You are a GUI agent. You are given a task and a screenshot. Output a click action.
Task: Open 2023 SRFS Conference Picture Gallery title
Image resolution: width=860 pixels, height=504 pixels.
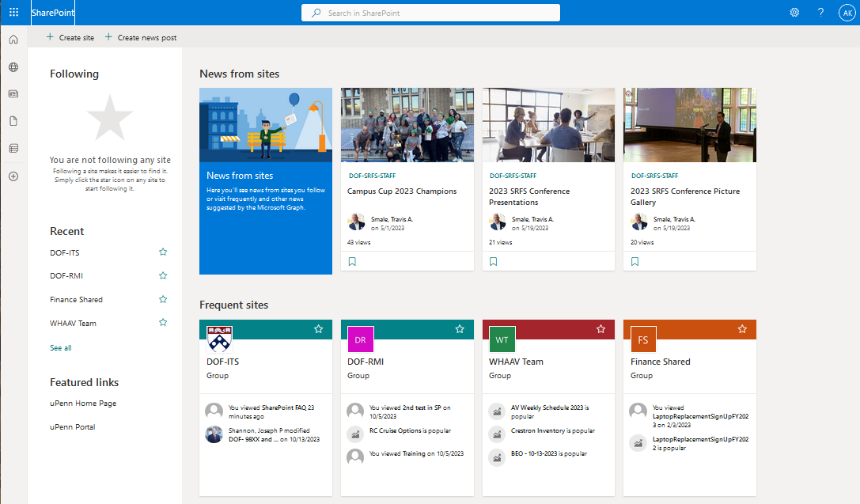[x=685, y=196]
